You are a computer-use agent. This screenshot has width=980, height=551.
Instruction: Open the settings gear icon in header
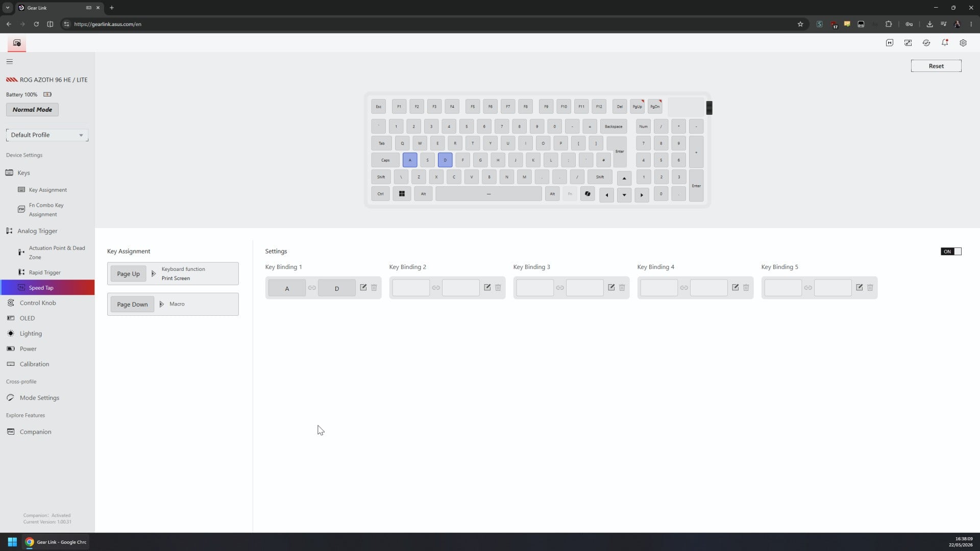(963, 43)
